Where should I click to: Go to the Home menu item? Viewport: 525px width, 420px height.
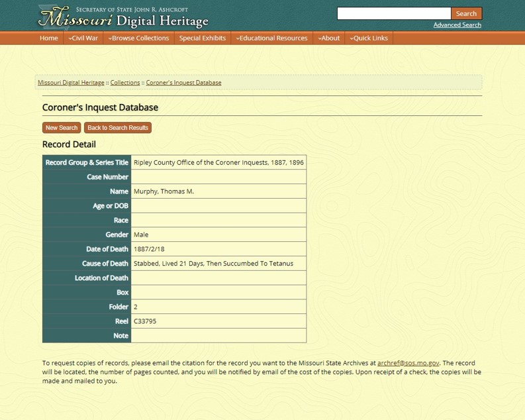point(48,38)
